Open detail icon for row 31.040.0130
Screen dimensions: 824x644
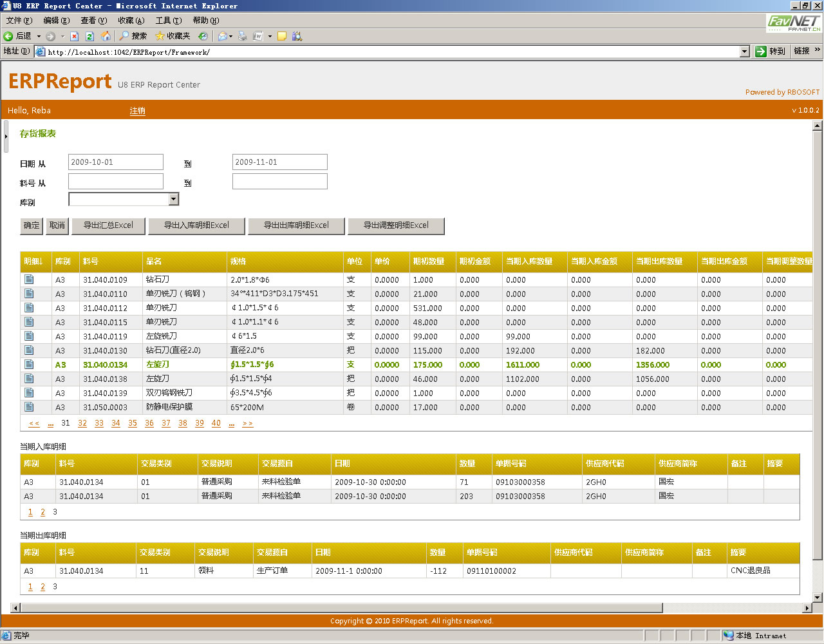click(29, 350)
